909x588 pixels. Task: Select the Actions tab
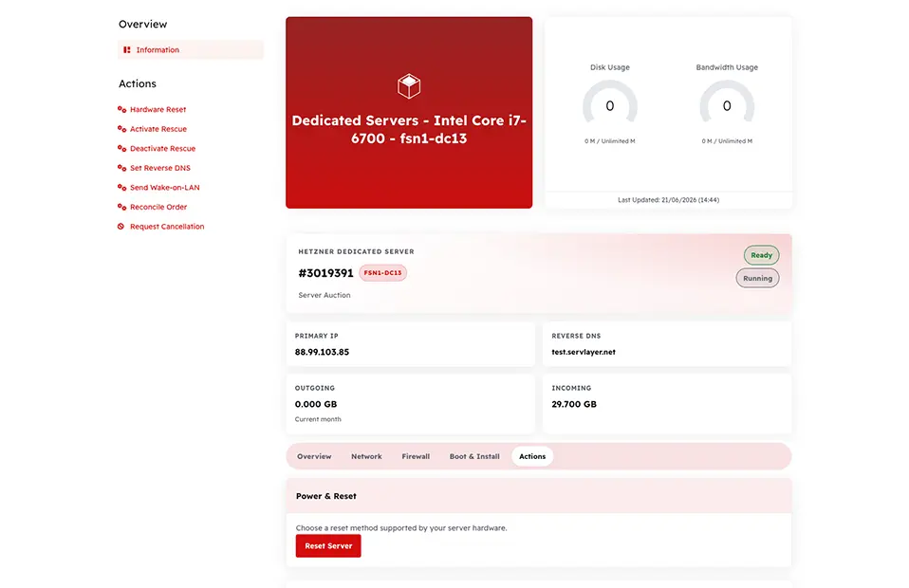pyautogui.click(x=532, y=456)
